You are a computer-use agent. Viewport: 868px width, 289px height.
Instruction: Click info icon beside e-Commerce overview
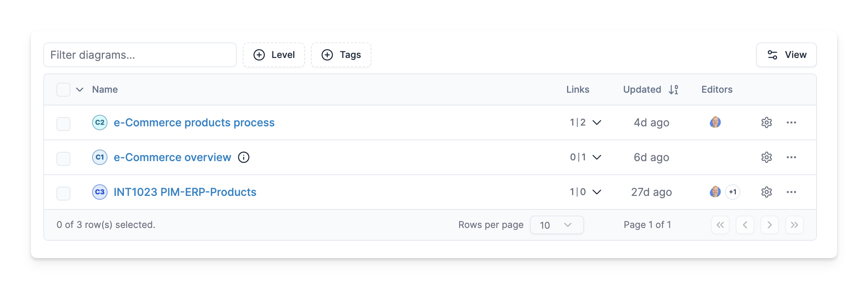244,157
